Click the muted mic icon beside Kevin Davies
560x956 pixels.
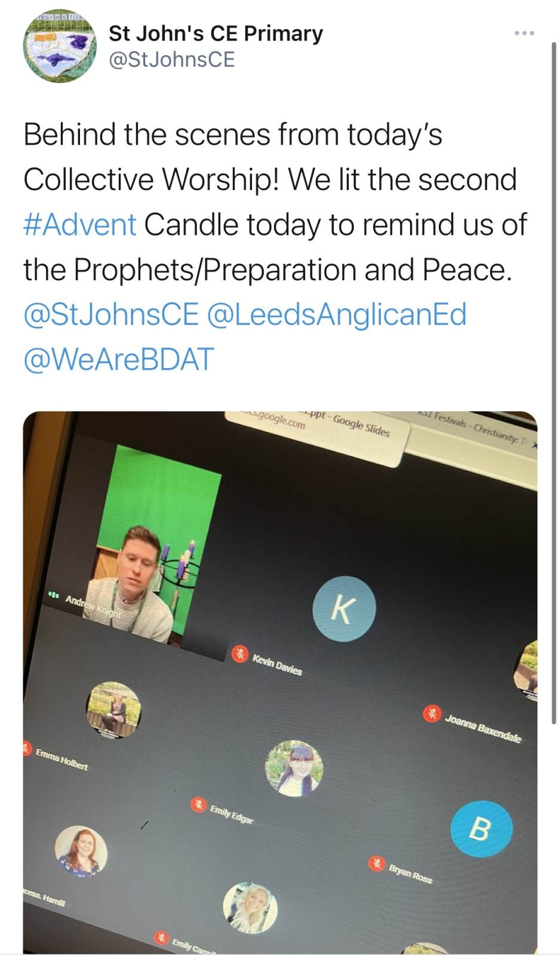(240, 654)
